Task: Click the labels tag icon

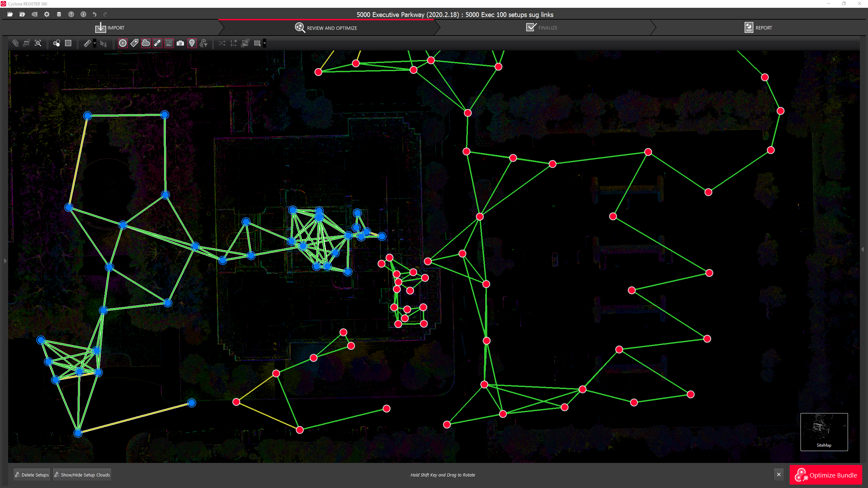Action: [134, 43]
